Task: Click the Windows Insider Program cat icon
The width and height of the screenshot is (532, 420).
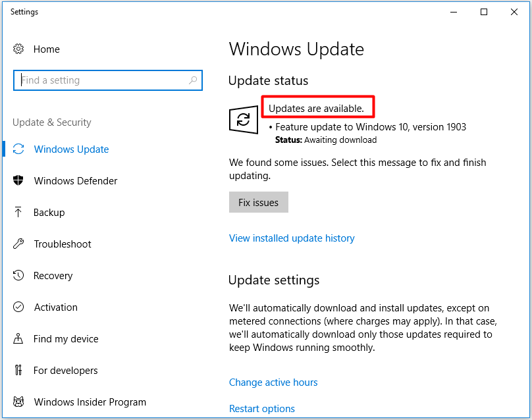Action: pyautogui.click(x=18, y=402)
